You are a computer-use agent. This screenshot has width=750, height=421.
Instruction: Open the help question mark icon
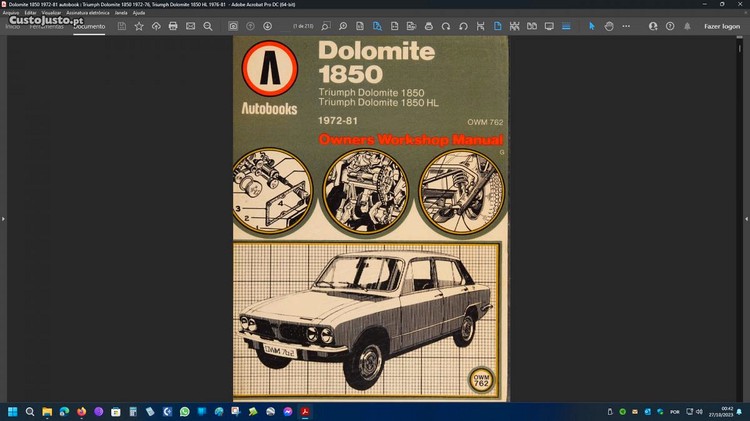click(x=668, y=26)
